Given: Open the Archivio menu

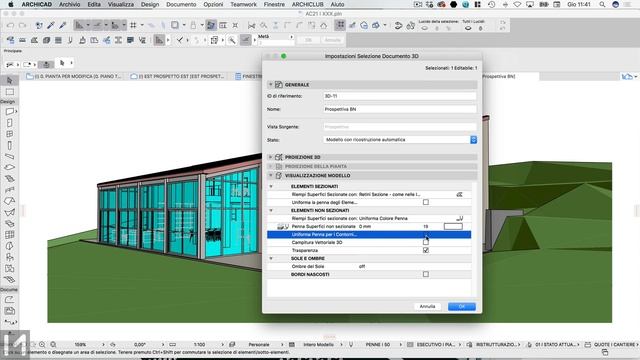Looking at the screenshot, I should tap(69, 4).
